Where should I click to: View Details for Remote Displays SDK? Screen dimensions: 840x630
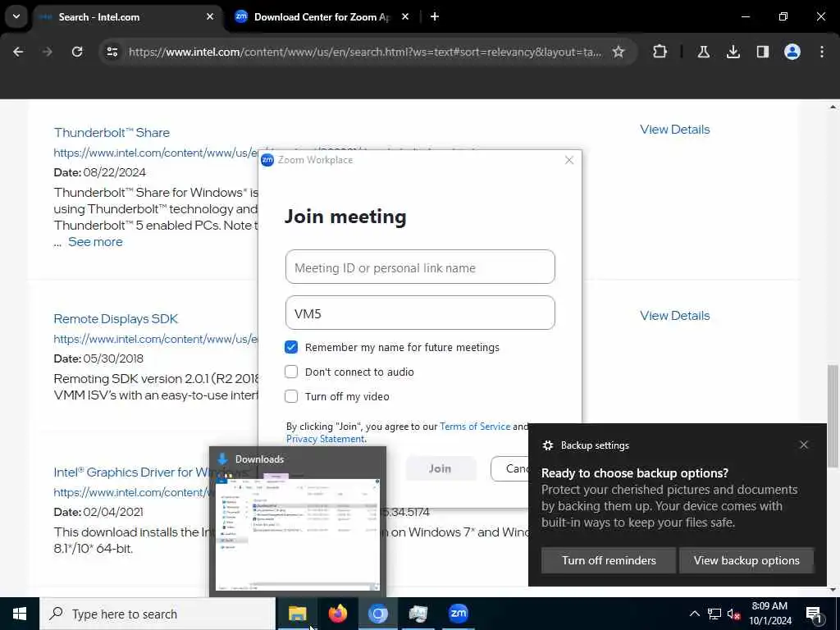674,316
